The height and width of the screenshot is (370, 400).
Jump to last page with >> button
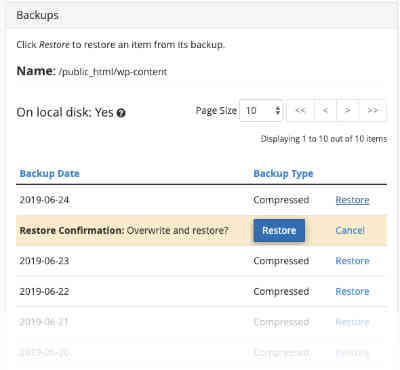coord(372,110)
